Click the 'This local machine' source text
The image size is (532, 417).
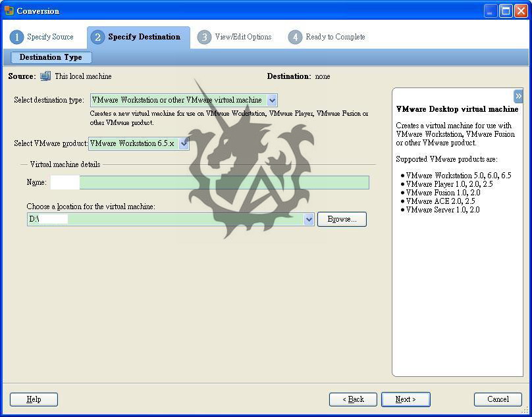(x=83, y=76)
